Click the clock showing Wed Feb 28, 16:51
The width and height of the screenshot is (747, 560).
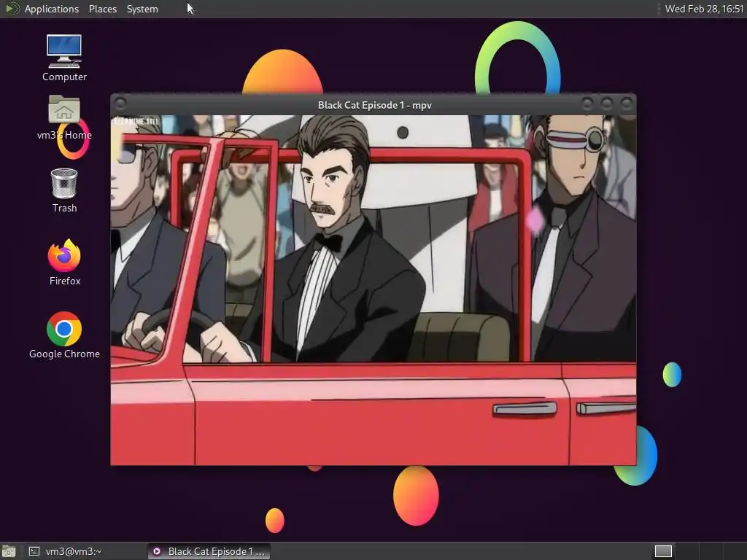(x=704, y=9)
